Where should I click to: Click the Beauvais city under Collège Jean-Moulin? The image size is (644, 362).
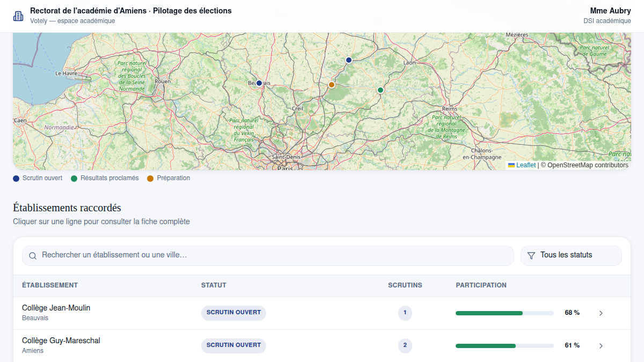[x=35, y=318]
